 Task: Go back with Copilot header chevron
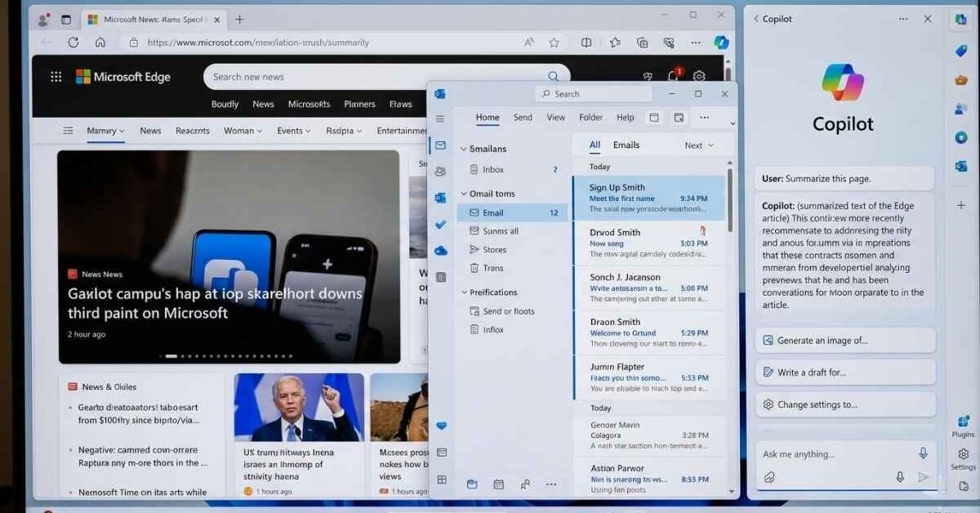756,19
